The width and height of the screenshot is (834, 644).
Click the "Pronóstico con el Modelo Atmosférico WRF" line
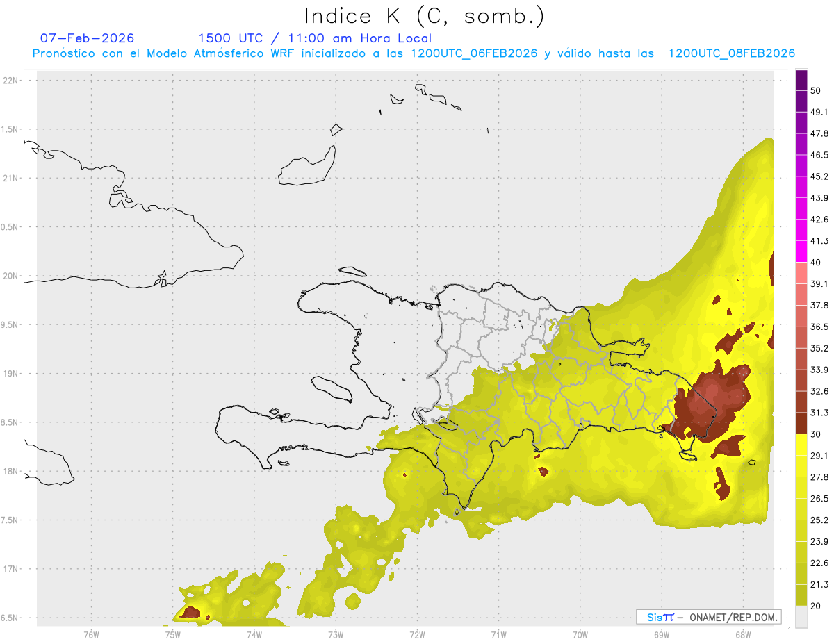pyautogui.click(x=414, y=53)
